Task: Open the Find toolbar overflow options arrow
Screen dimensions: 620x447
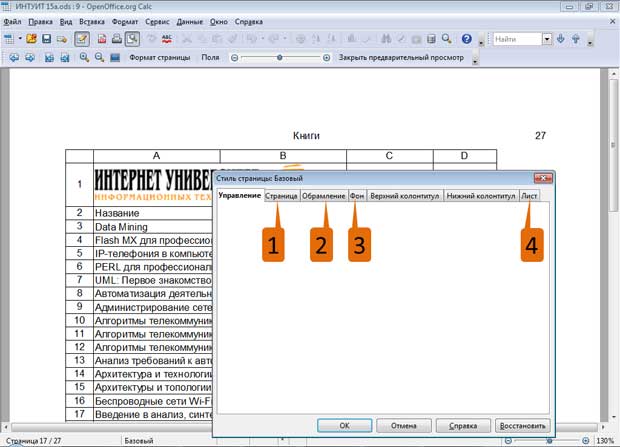Action: pos(590,42)
